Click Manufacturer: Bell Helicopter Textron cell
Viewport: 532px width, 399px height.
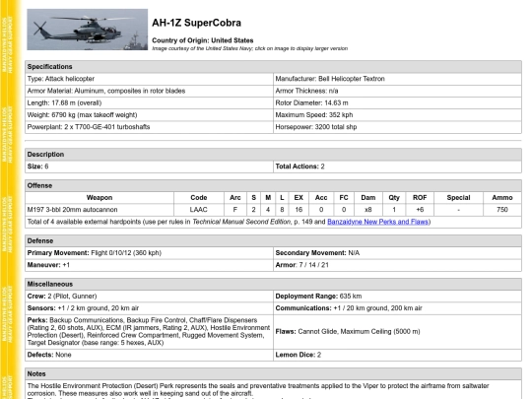pyautogui.click(x=397, y=79)
